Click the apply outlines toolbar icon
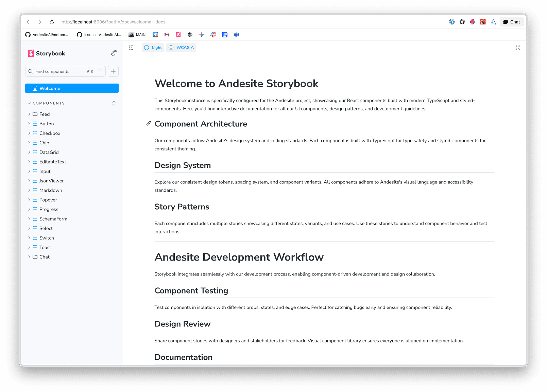Image resolution: width=547 pixels, height=392 pixels. (131, 48)
